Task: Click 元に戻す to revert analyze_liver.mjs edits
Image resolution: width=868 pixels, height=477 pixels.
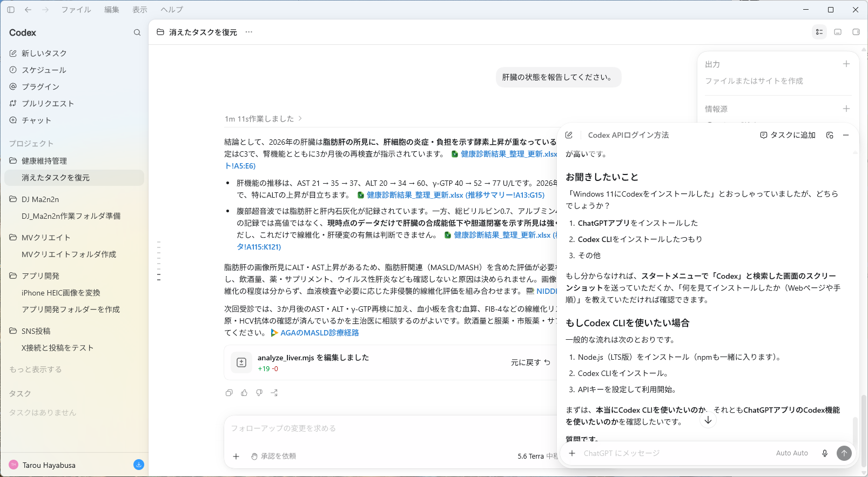Action: (530, 362)
